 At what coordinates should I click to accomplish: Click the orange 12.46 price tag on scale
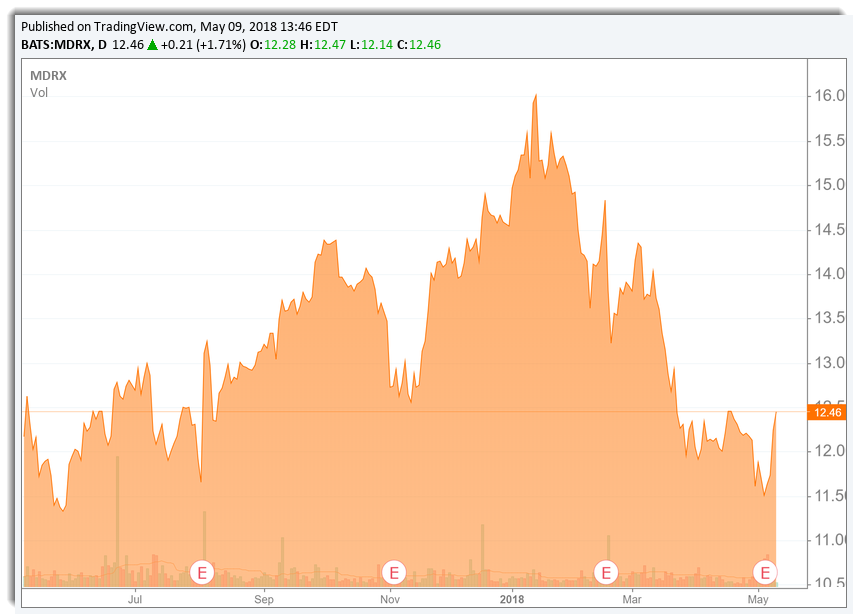pos(826,411)
